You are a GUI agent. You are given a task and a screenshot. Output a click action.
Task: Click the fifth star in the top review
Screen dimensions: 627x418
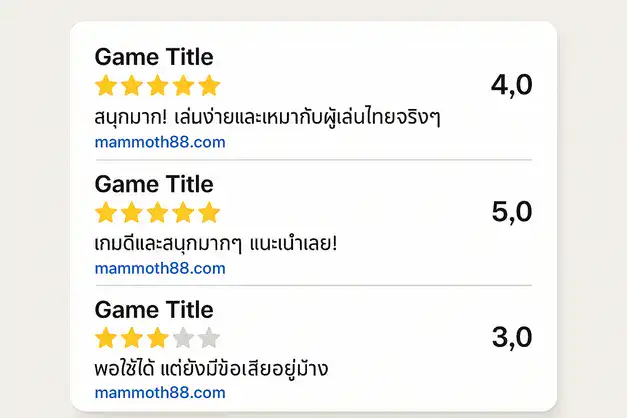pos(208,85)
